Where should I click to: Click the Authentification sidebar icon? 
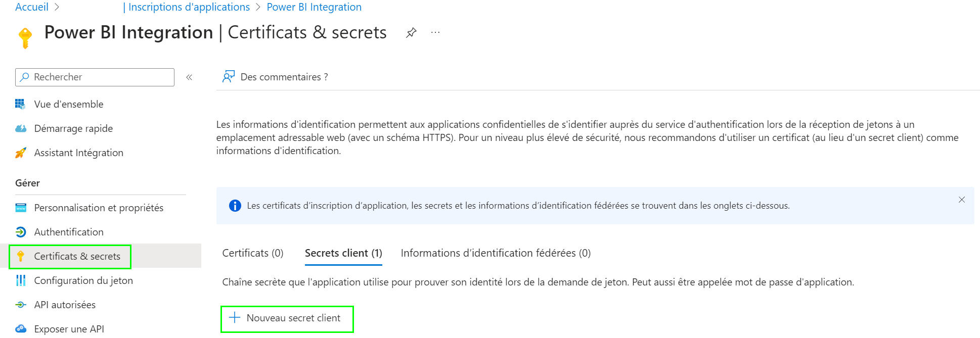21,232
